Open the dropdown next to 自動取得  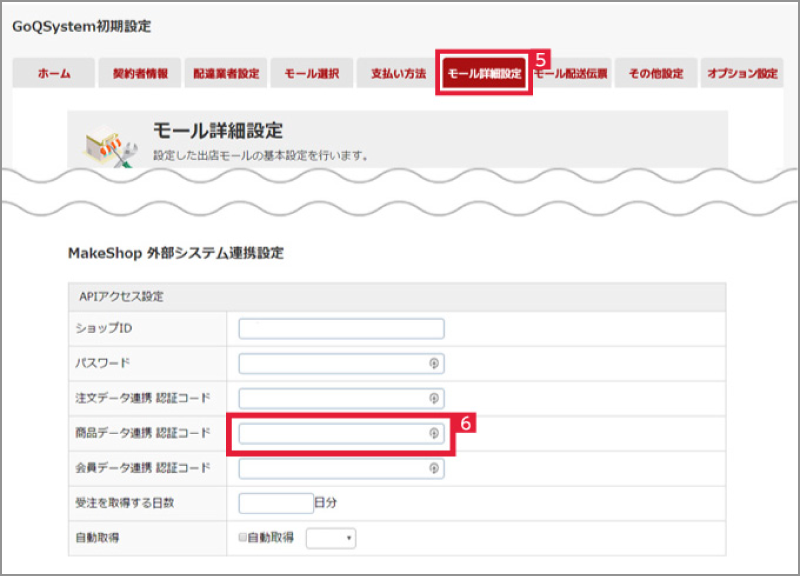point(331,538)
